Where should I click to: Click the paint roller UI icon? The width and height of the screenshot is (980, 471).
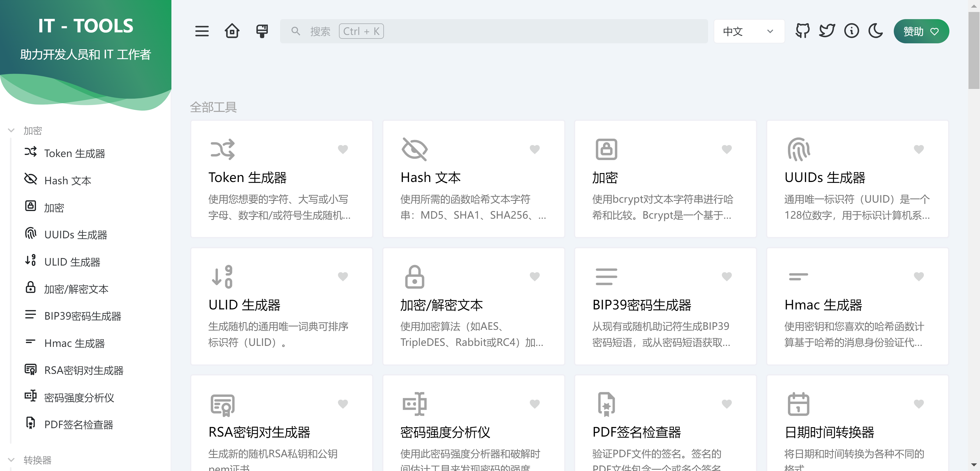coord(262,31)
